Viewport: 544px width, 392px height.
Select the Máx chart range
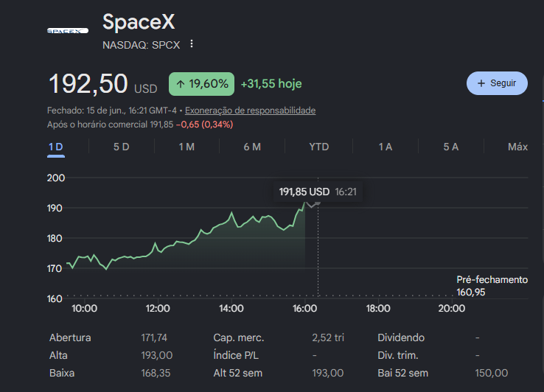point(517,147)
